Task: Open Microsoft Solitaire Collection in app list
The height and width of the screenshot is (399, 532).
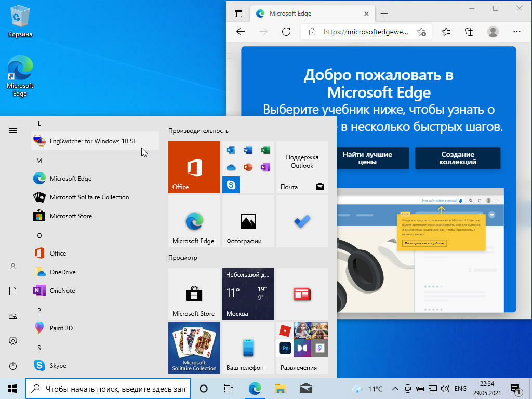Action: tap(95, 197)
